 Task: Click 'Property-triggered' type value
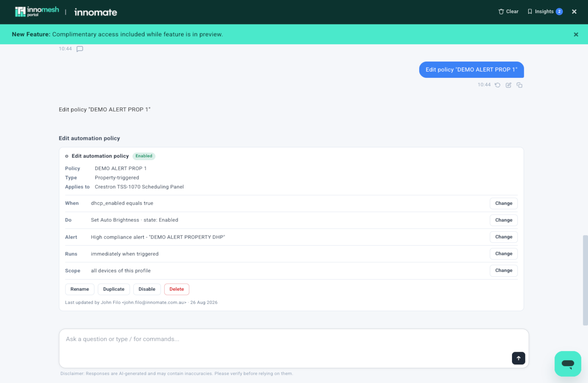point(117,178)
